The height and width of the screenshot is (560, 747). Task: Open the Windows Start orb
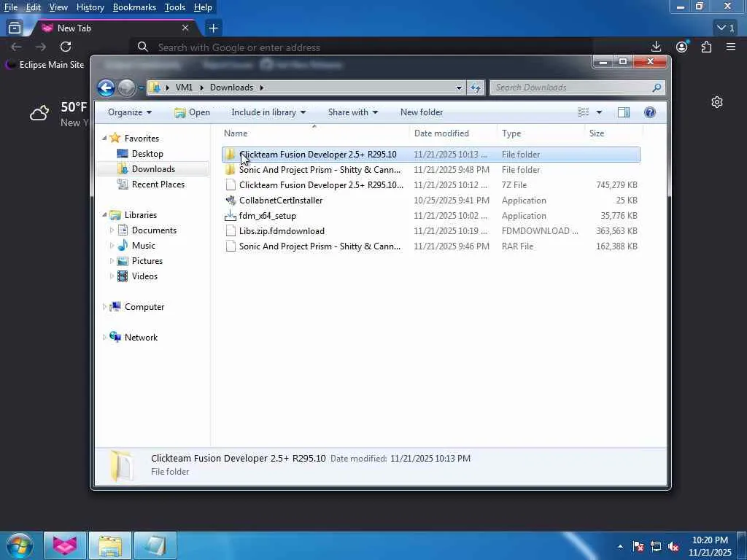[19, 545]
